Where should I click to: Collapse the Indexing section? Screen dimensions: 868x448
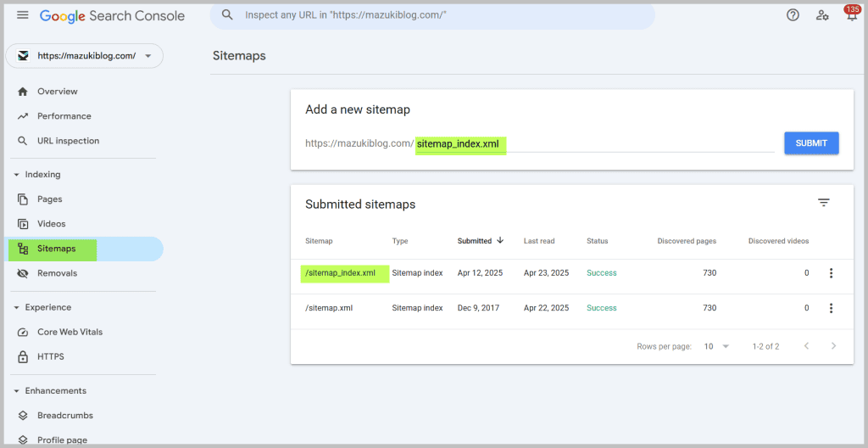point(17,175)
